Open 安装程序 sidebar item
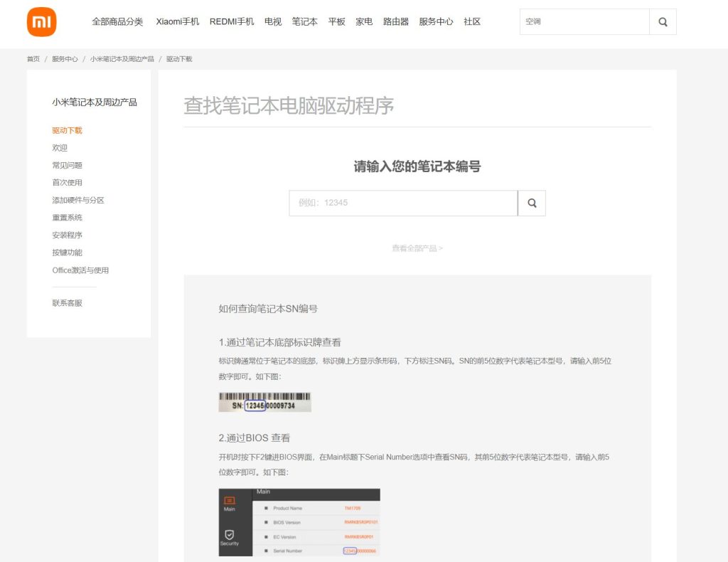 pos(67,235)
